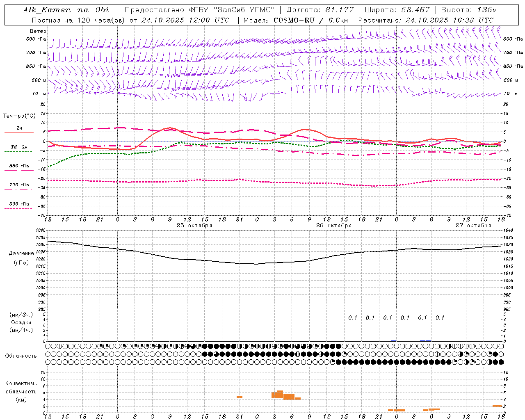Click the (мм/1ч.) precipitation unit label
This screenshot has width=525, height=420.
point(21,331)
